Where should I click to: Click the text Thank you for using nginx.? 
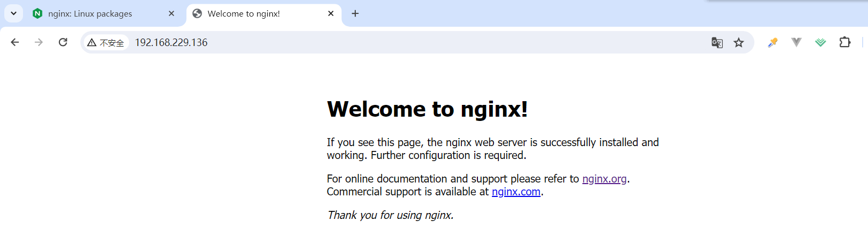point(391,215)
